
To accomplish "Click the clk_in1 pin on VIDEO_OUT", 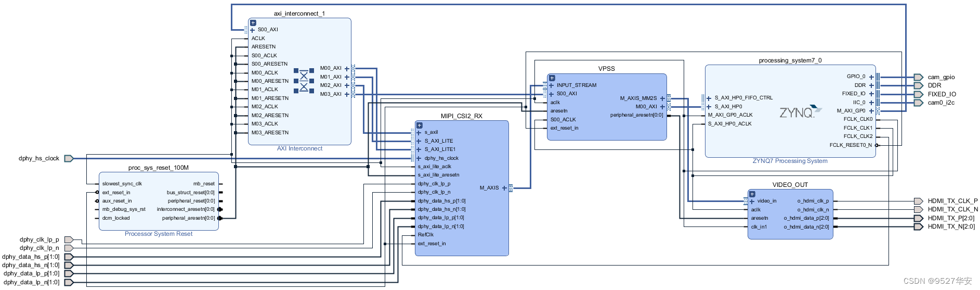I will tap(759, 227).
